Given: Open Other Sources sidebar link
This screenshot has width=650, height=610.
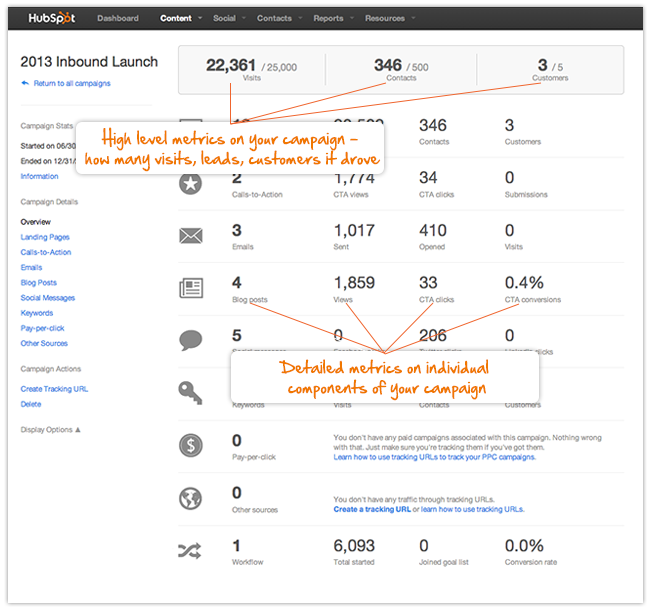Looking at the screenshot, I should pos(44,343).
